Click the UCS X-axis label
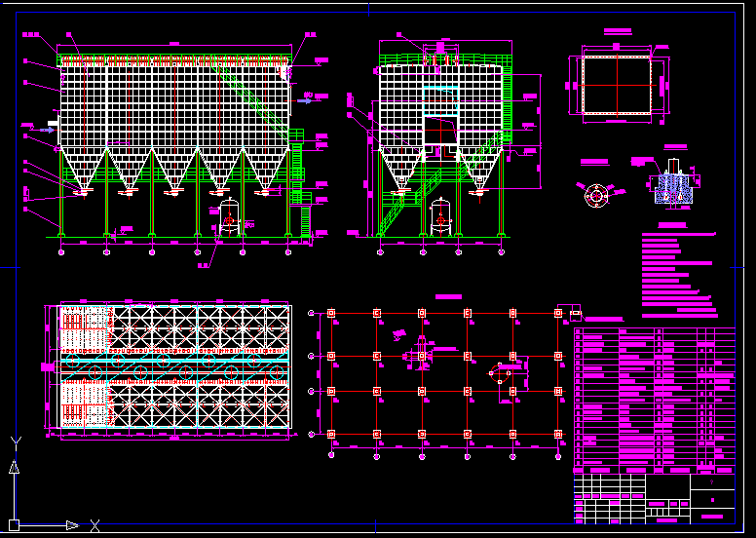Viewport: 756px width, 538px height. tap(94, 526)
